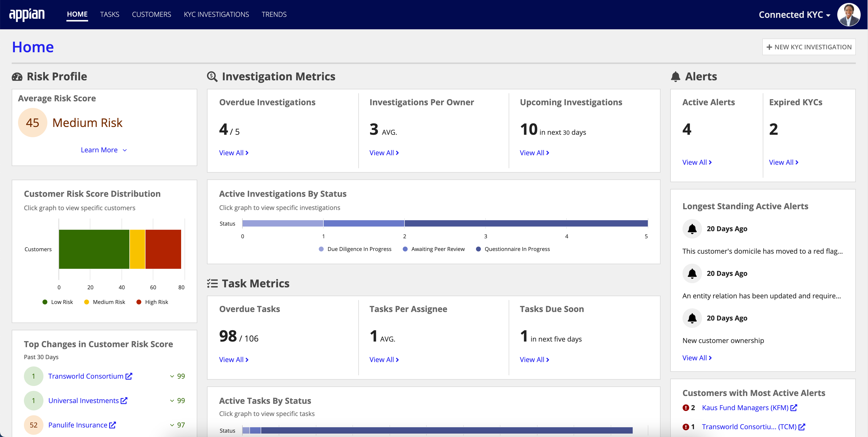Open the Tasks tab
The image size is (868, 437).
tap(110, 14)
